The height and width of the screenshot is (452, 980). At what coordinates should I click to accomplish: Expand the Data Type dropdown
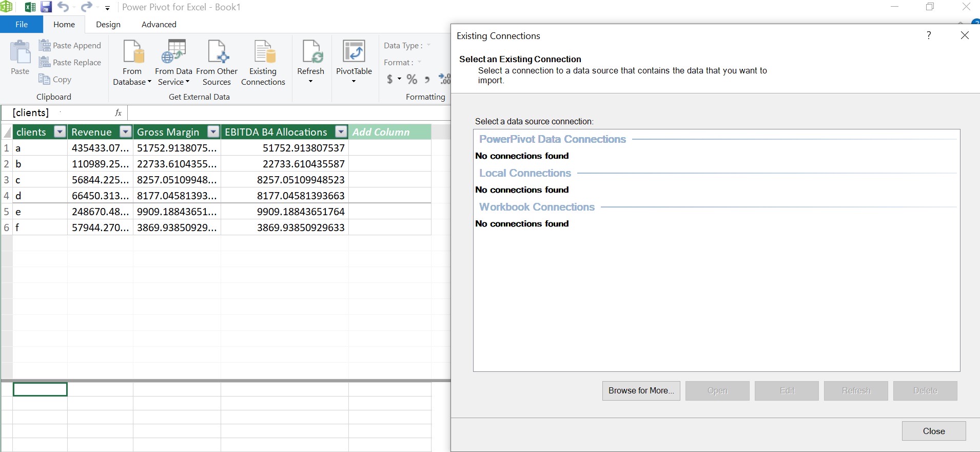(428, 45)
